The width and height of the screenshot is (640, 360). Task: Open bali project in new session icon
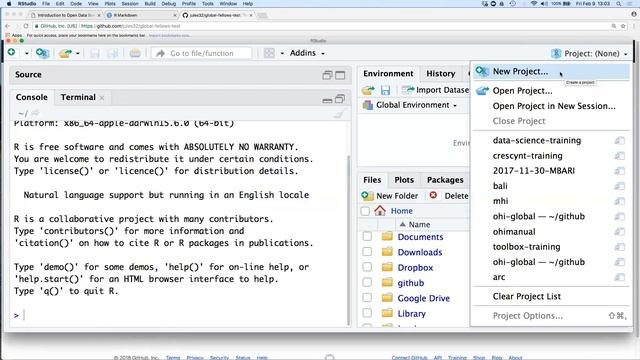click(x=620, y=186)
